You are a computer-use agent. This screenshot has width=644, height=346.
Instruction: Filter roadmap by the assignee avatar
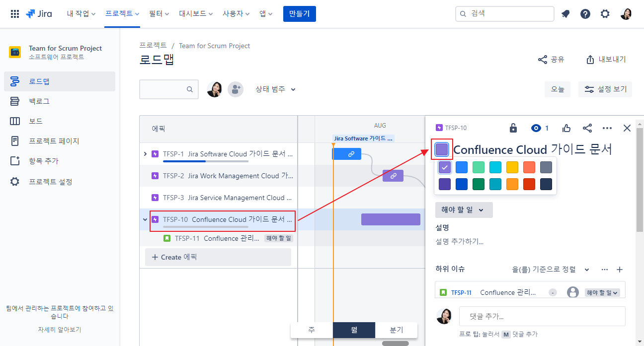coord(215,89)
